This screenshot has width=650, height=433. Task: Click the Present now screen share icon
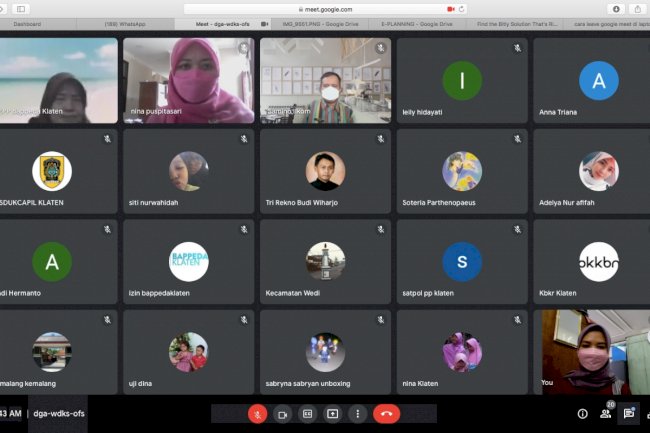click(x=332, y=414)
